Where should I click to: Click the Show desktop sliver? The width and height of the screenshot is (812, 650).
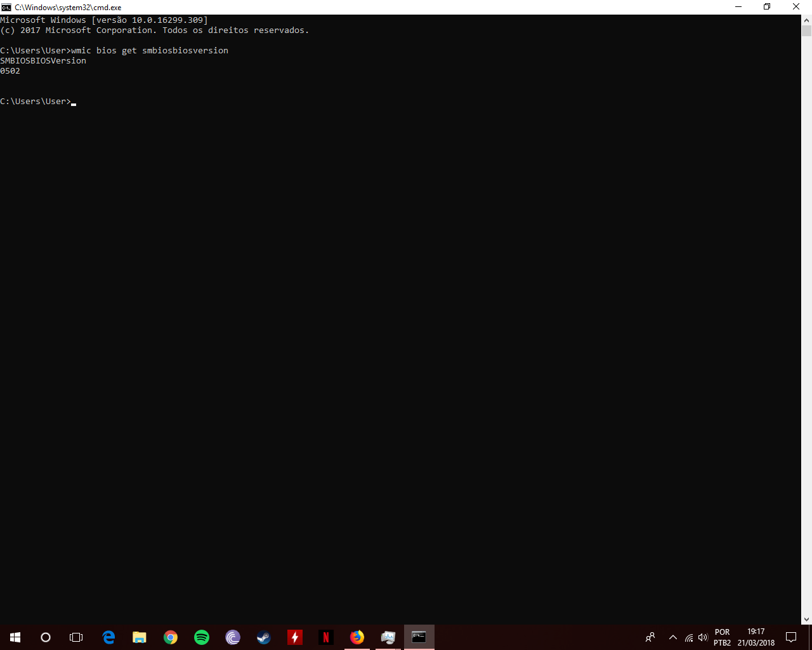[x=810, y=637]
